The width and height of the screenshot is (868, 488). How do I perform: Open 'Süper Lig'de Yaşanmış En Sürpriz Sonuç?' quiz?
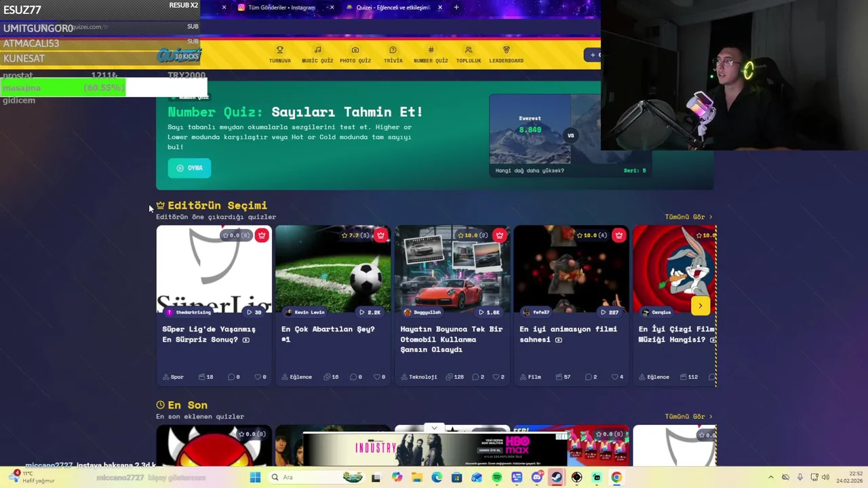[209, 334]
